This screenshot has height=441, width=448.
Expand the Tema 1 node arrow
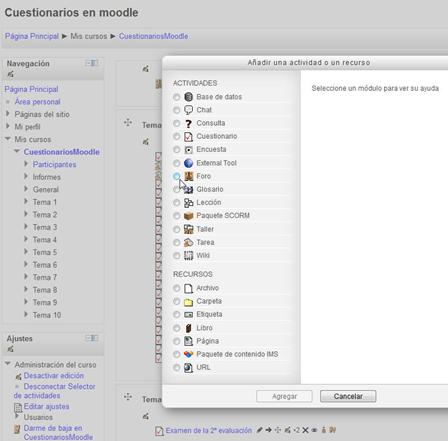[26, 201]
